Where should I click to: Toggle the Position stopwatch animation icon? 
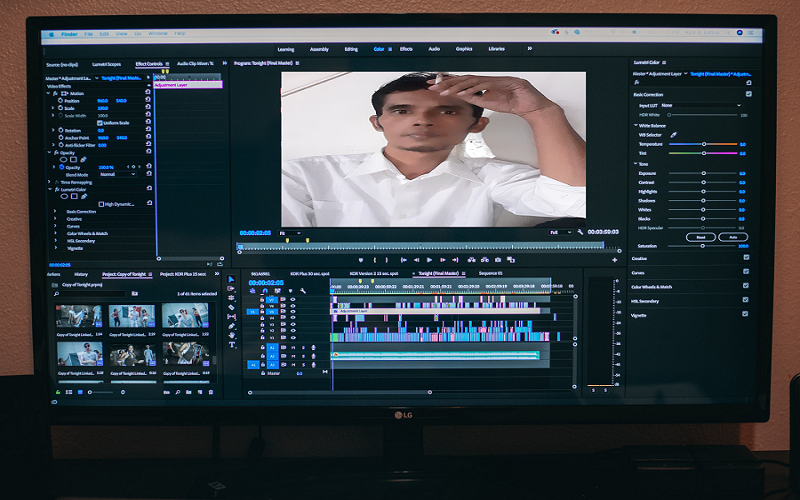click(59, 101)
